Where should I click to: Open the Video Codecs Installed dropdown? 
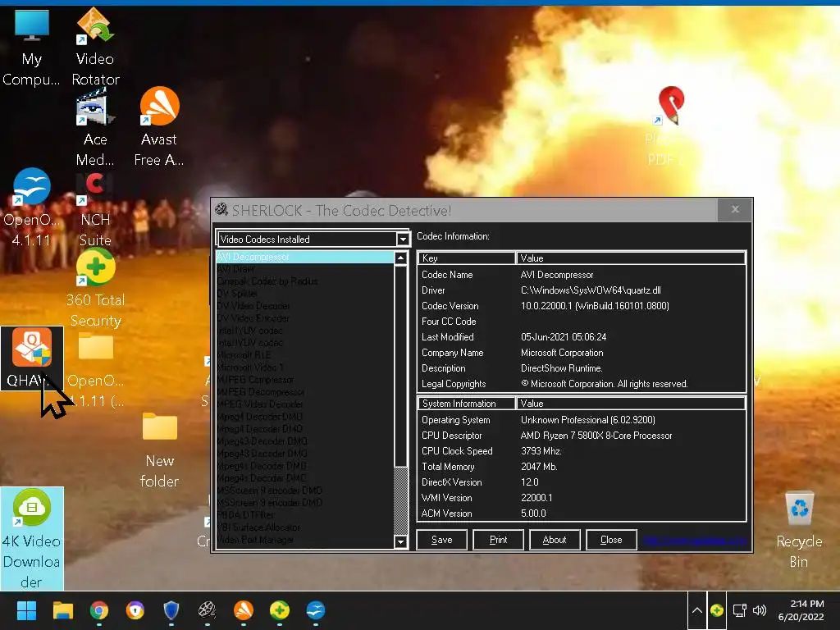(x=313, y=239)
